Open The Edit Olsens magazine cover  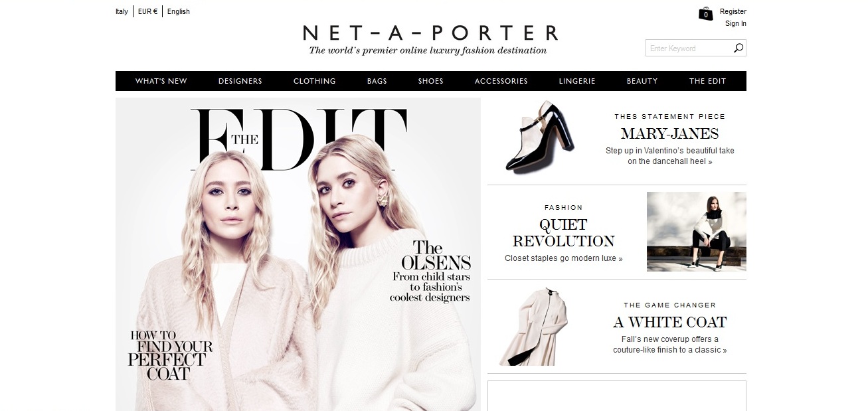298,254
